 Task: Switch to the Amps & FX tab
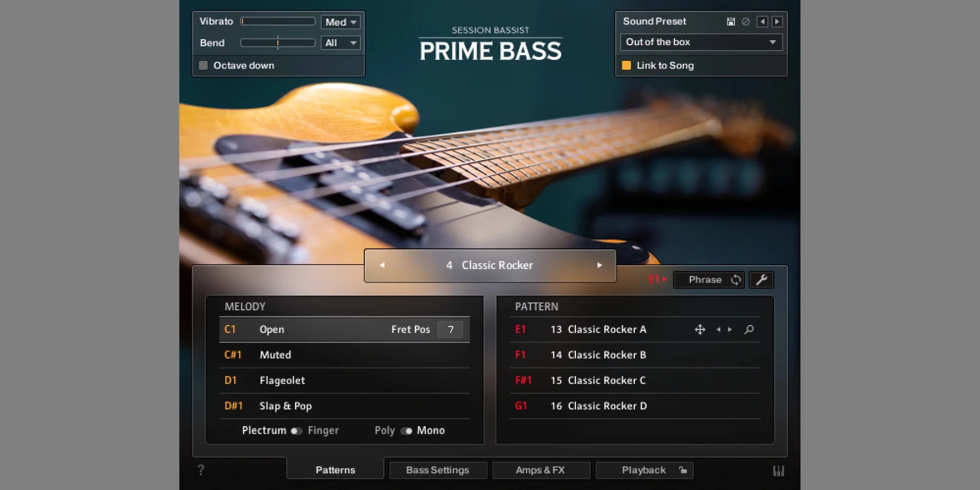541,469
